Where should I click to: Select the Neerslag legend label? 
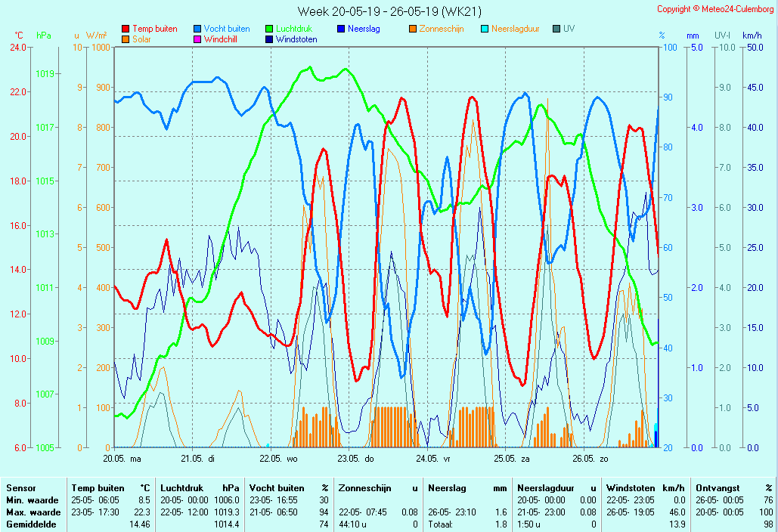(x=364, y=29)
